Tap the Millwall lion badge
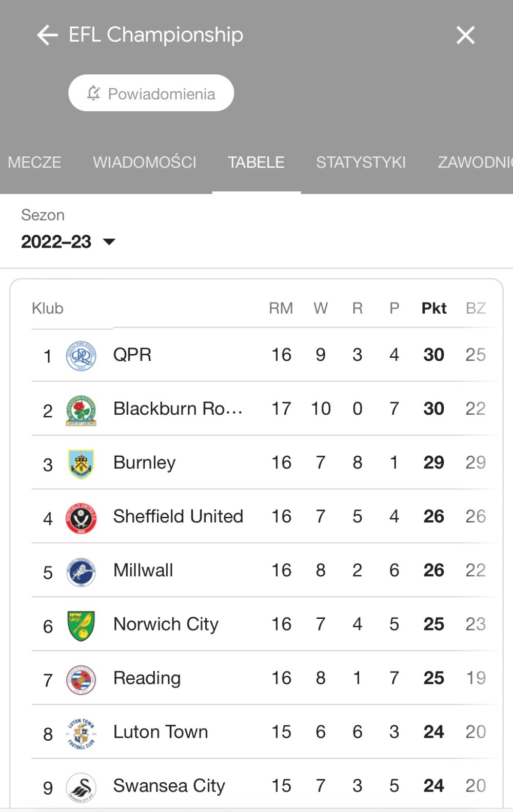The image size is (513, 812). click(x=81, y=571)
